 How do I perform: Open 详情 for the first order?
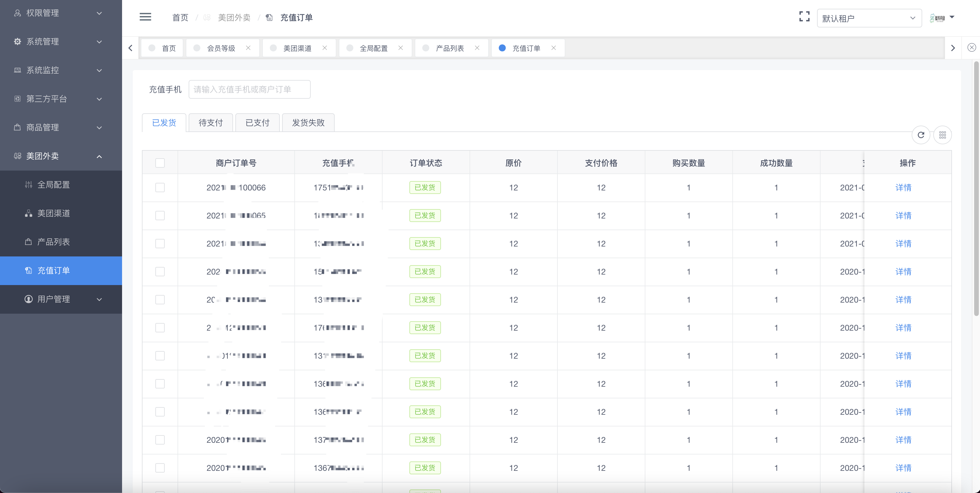904,188
